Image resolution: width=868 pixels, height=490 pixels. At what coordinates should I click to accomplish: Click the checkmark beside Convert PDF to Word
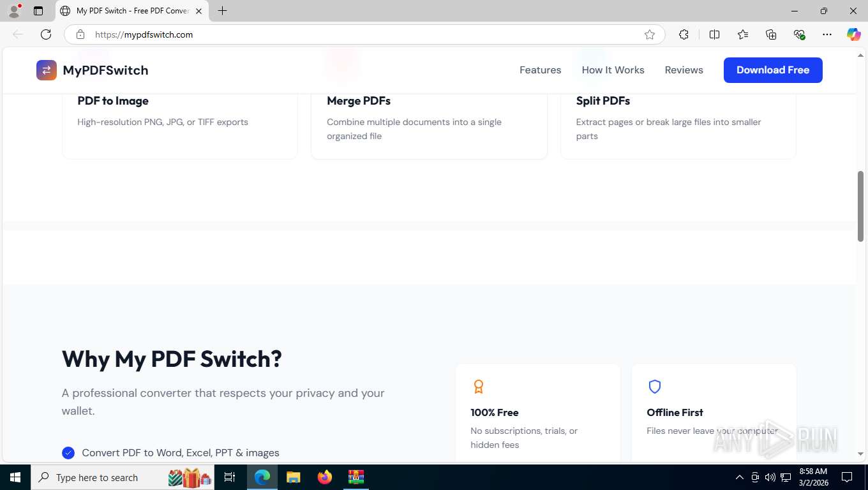tap(68, 453)
